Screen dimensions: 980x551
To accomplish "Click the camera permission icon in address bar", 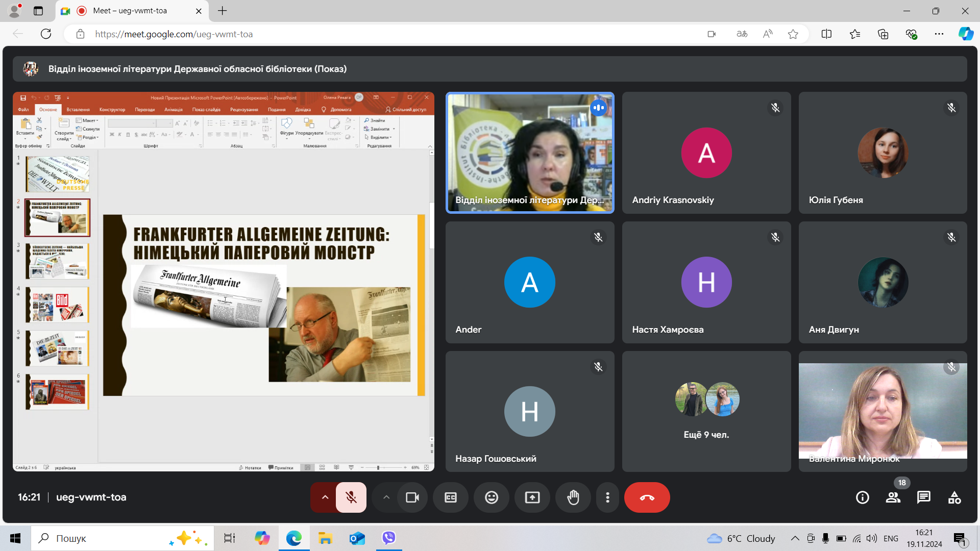I will 712,34.
